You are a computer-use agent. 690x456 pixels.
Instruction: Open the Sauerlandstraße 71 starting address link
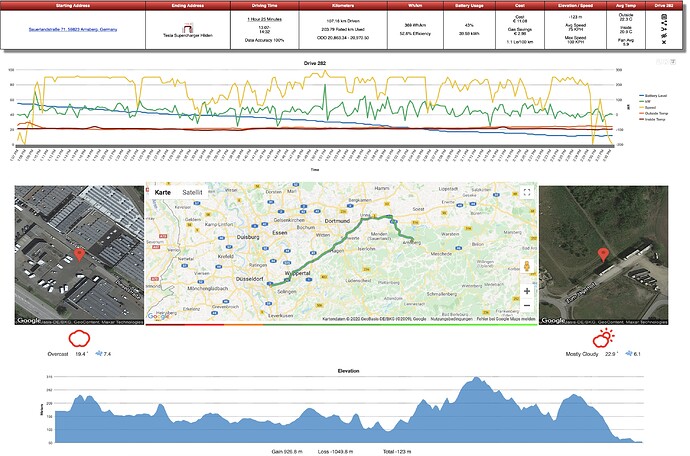coord(73,29)
